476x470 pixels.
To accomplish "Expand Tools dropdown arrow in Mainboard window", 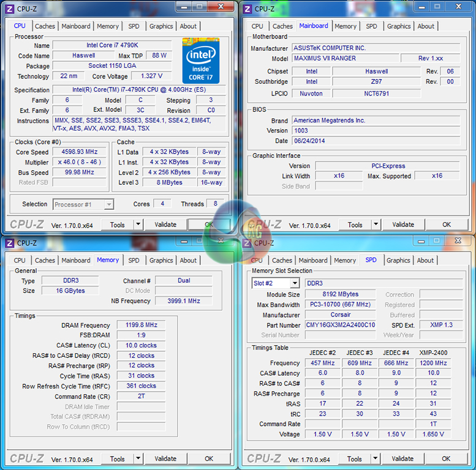I will pyautogui.click(x=376, y=225).
